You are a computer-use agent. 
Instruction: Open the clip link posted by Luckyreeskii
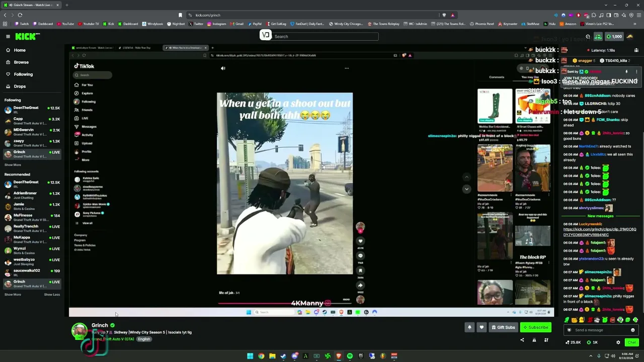pos(600,232)
